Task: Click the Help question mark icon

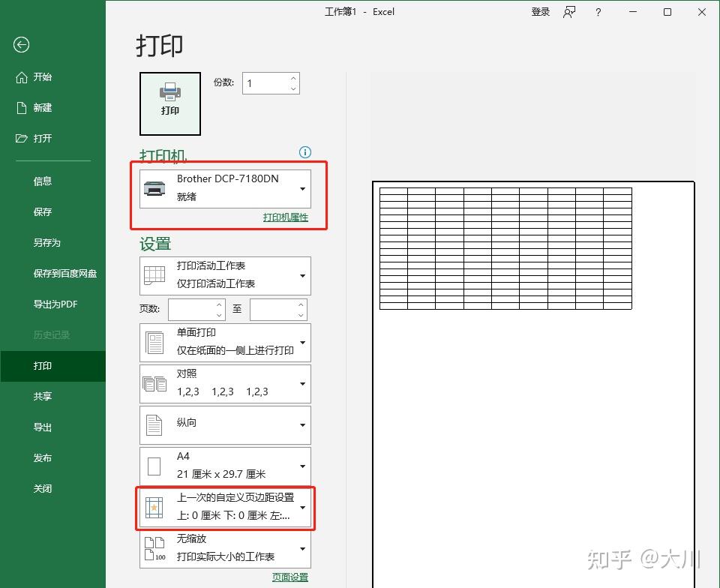Action: (x=598, y=12)
